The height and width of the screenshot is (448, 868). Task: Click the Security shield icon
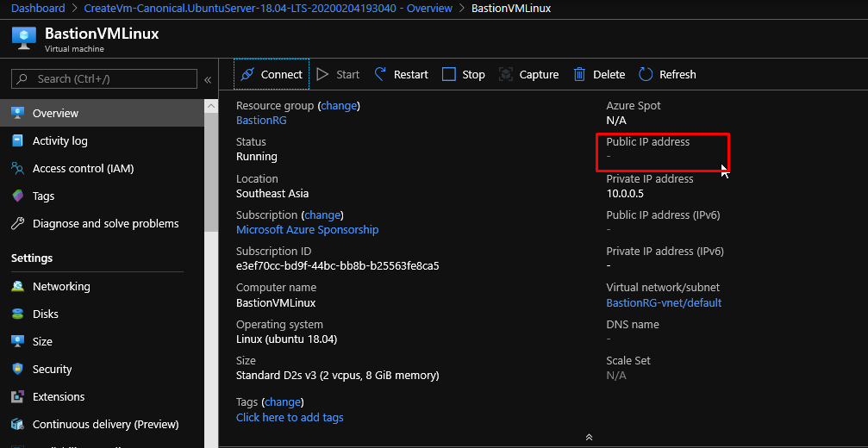[x=18, y=369]
